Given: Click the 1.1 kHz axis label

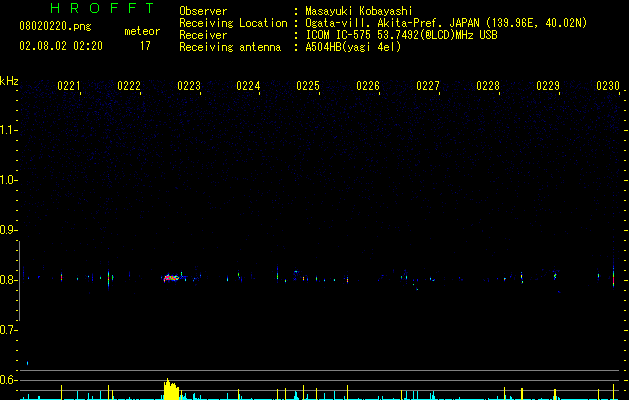Looking at the screenshot, I should [9, 130].
